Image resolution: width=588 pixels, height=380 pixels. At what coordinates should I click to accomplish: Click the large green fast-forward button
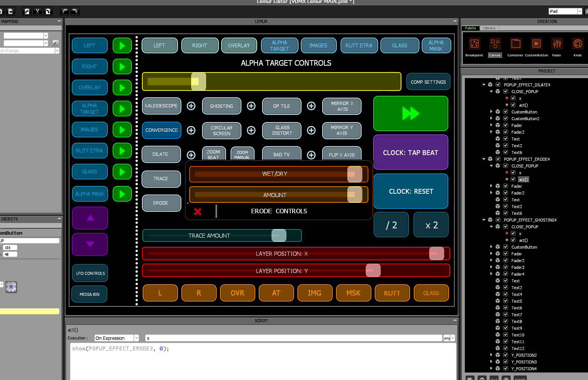tap(411, 113)
